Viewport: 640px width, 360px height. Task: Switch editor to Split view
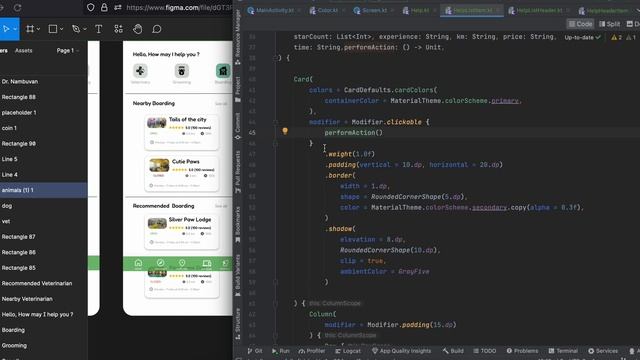pyautogui.click(x=609, y=24)
